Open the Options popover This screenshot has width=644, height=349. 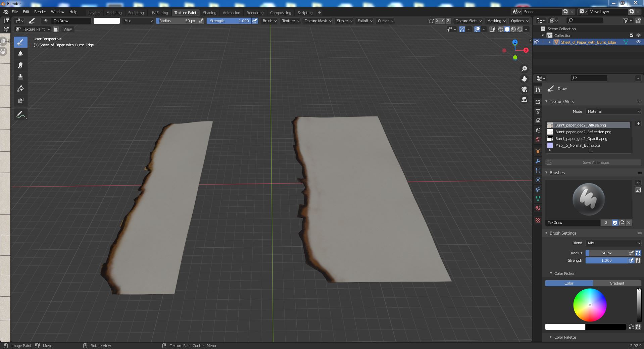coord(519,21)
